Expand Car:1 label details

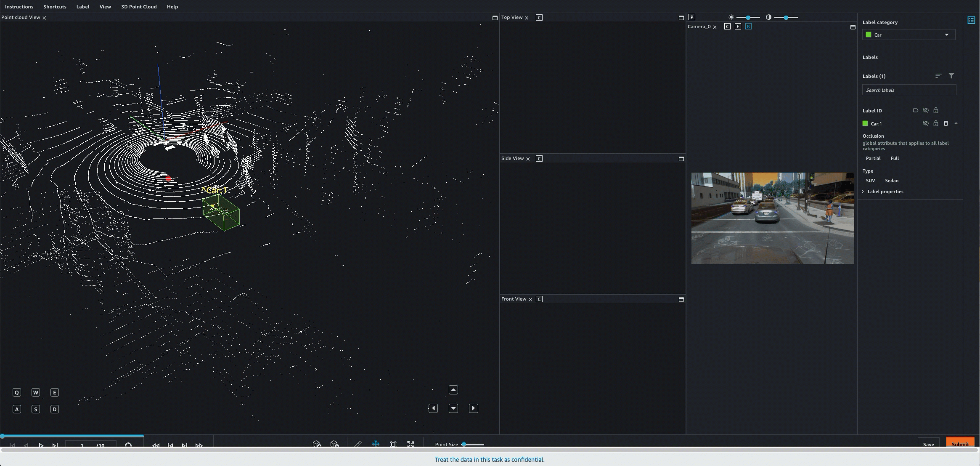click(x=957, y=124)
